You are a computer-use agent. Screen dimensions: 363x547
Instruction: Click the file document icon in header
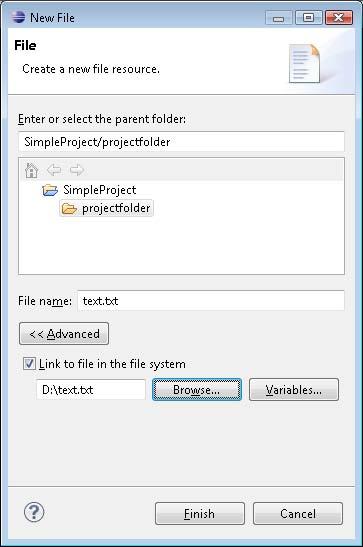pos(304,63)
